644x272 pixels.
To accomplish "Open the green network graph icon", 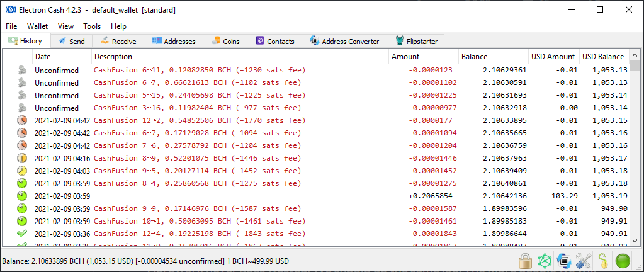I will tap(545, 261).
